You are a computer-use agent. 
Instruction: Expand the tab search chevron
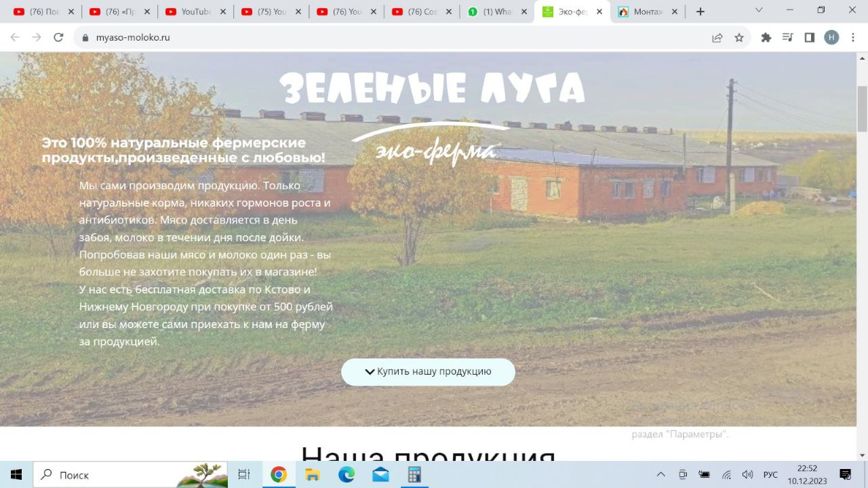[x=759, y=10]
